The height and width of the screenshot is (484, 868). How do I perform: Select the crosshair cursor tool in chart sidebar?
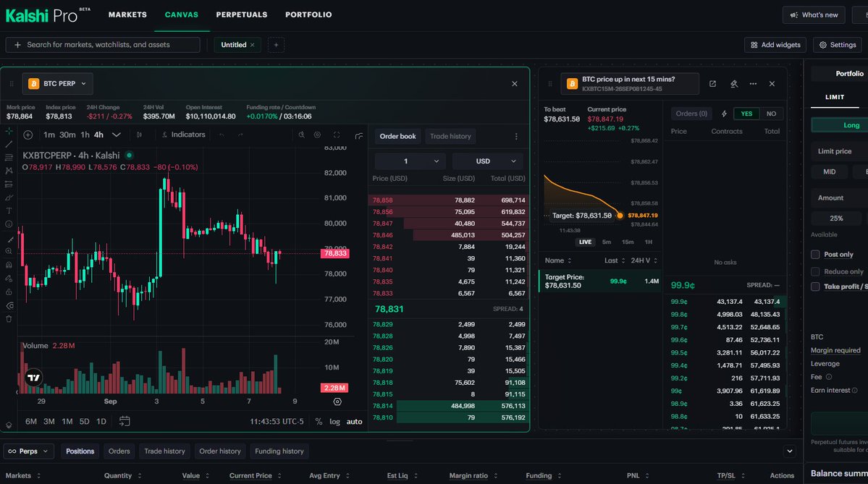tap(9, 131)
